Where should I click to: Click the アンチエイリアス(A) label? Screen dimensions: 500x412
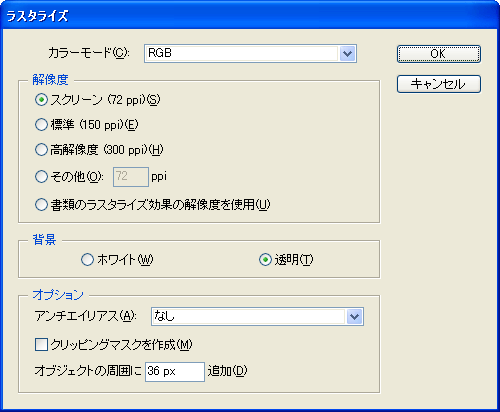[86, 316]
